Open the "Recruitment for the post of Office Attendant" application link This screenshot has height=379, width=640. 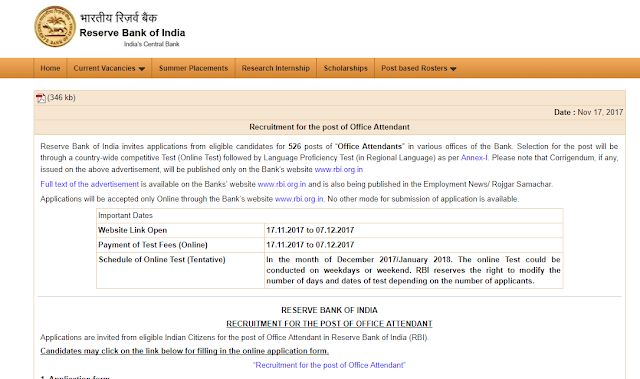point(329,365)
